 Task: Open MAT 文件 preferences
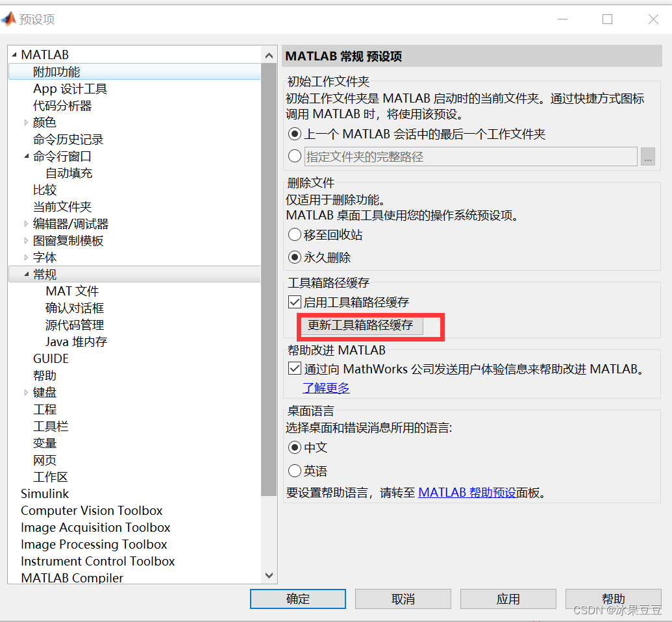point(72,291)
